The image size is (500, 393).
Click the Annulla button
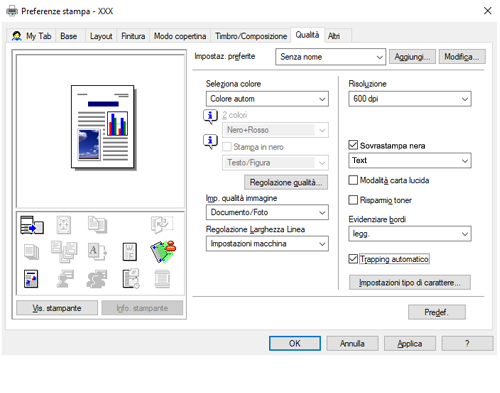[x=352, y=343]
